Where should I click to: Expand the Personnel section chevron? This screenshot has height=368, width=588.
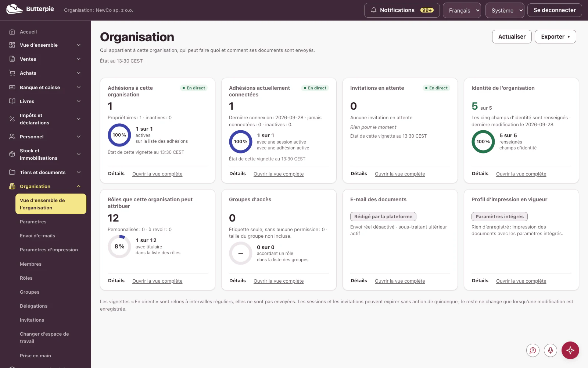coord(79,137)
